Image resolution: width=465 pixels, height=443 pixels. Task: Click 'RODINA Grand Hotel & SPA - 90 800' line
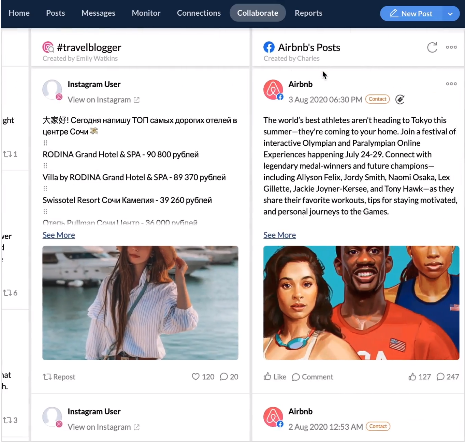point(121,154)
